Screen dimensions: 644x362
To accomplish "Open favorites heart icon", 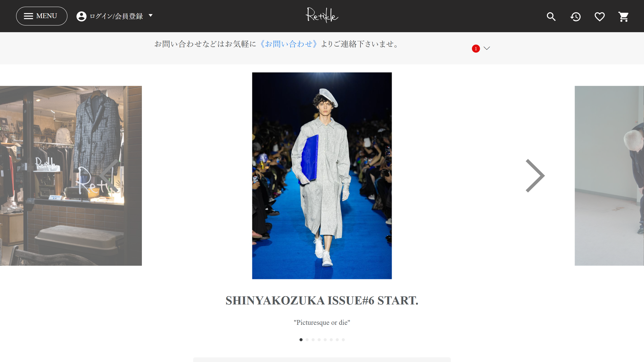I will coord(599,17).
